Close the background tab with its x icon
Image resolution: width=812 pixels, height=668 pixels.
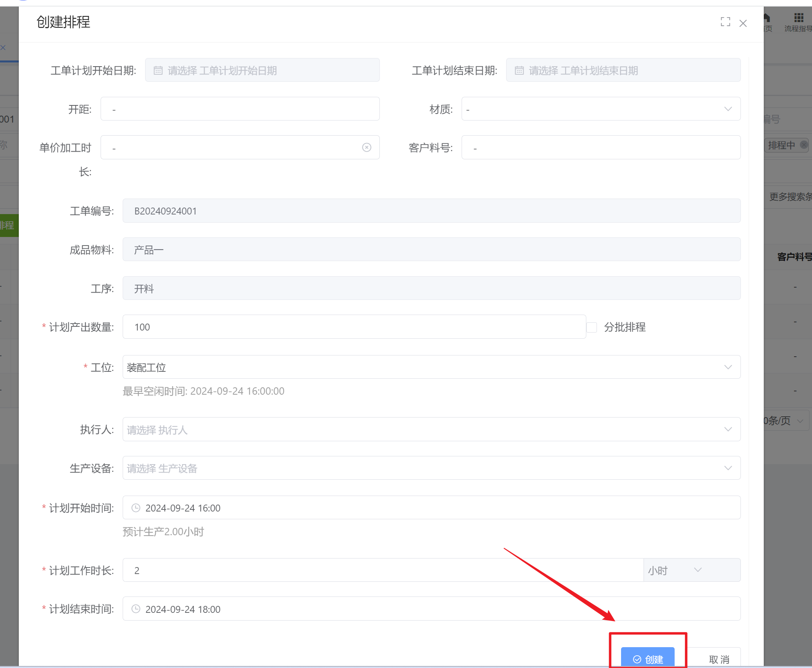[x=3, y=47]
